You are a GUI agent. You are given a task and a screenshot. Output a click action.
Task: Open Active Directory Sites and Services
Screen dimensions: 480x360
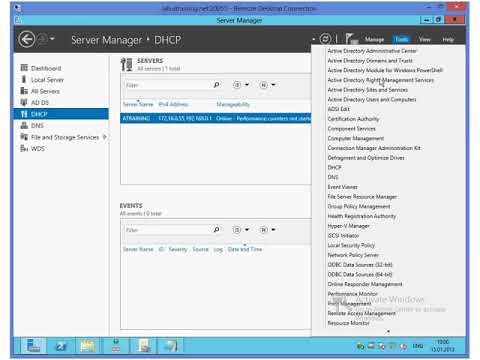pyautogui.click(x=367, y=90)
